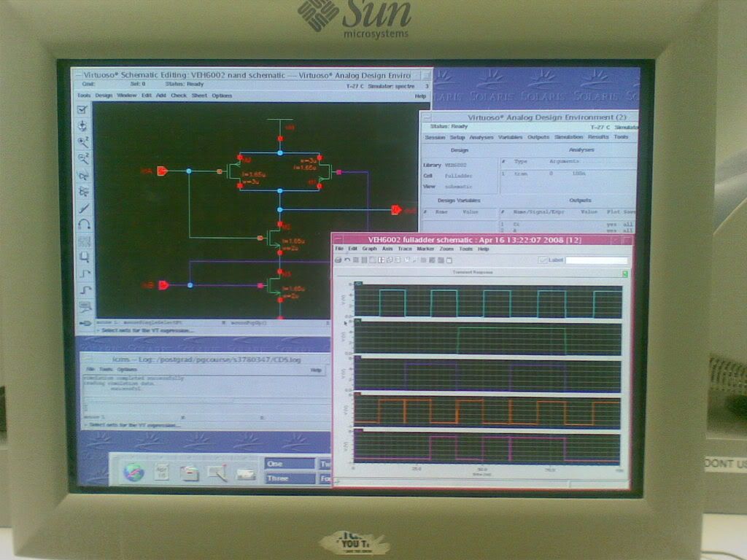This screenshot has width=747, height=560.
Task: Select the Zoom In tool in schematic toolbar
Action: (x=83, y=142)
